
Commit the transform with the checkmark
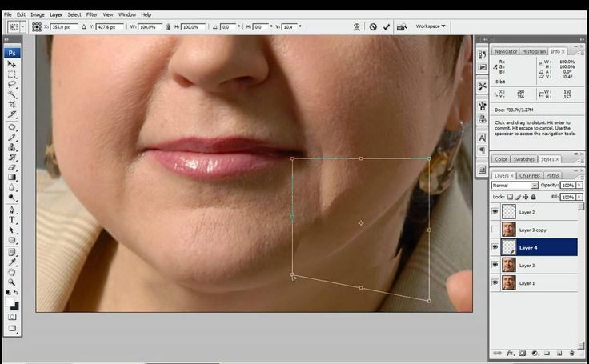[x=387, y=26]
